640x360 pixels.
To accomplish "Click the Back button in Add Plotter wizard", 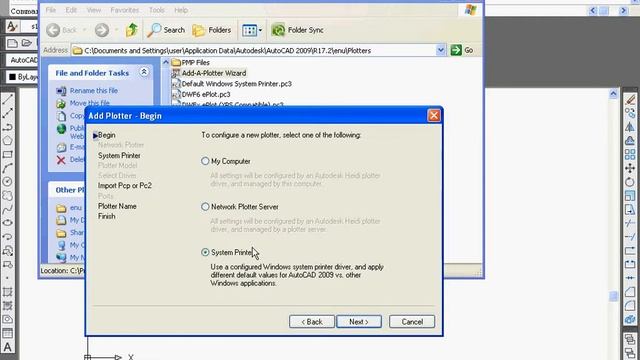I will pos(312,322).
